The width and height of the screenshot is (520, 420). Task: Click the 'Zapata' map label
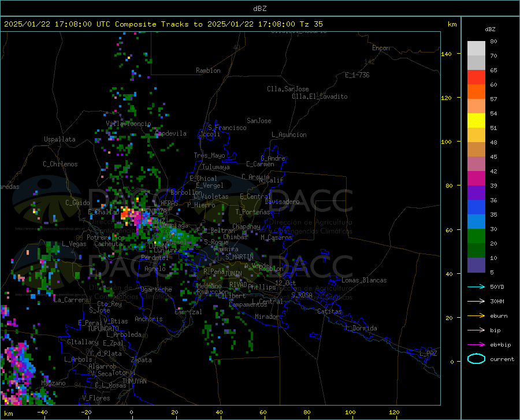[142, 360]
